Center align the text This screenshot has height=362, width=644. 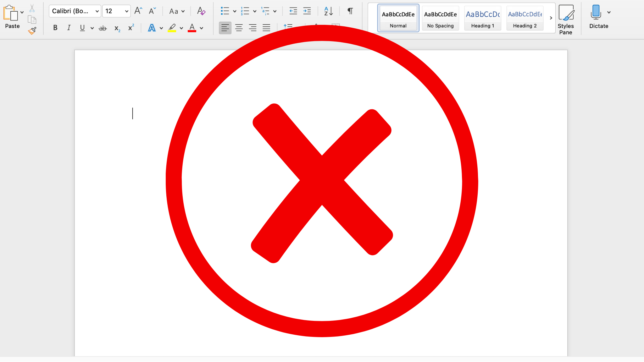[239, 28]
